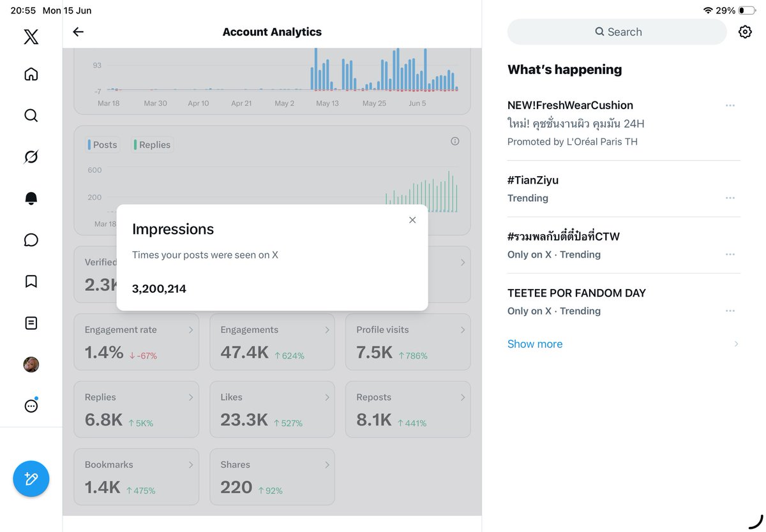This screenshot has width=766, height=532.
Task: Open Grok from the sidebar
Action: coord(31,157)
